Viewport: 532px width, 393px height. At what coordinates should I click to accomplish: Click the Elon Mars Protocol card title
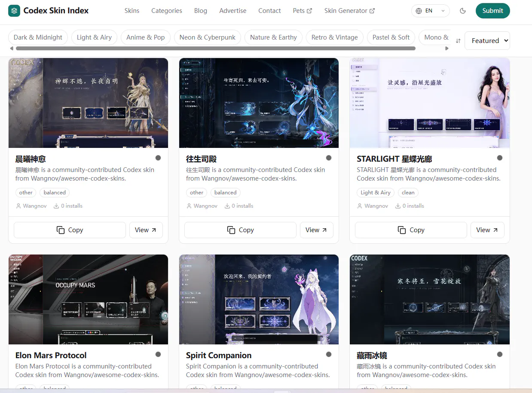pos(51,356)
